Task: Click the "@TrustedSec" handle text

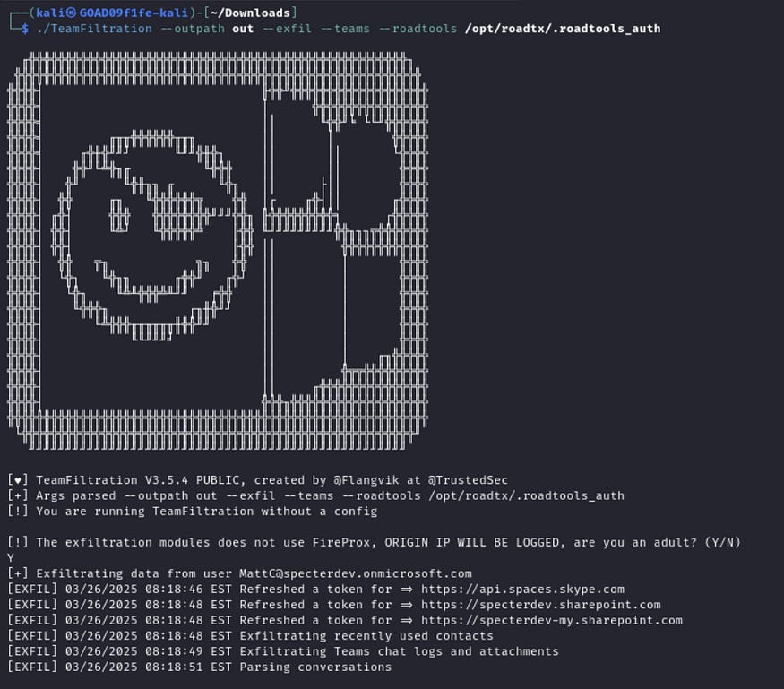Action: 468,480
